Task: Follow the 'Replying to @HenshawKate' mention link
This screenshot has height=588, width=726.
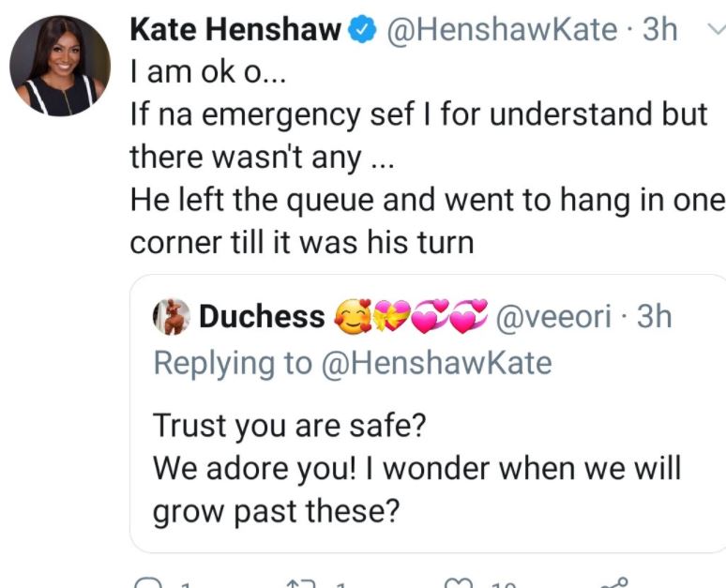Action: [437, 364]
